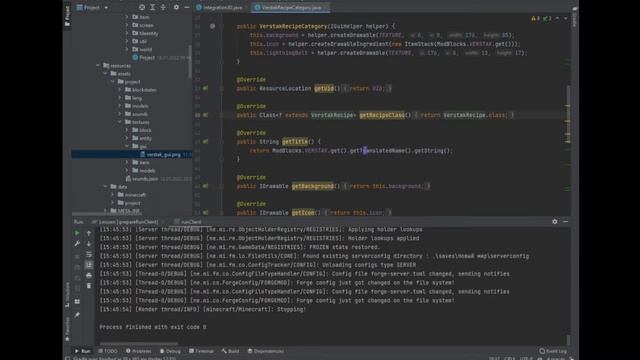Screen dimensions: 640x360
Task: Open the Gradle side tool tab
Action: pyautogui.click(x=574, y=17)
